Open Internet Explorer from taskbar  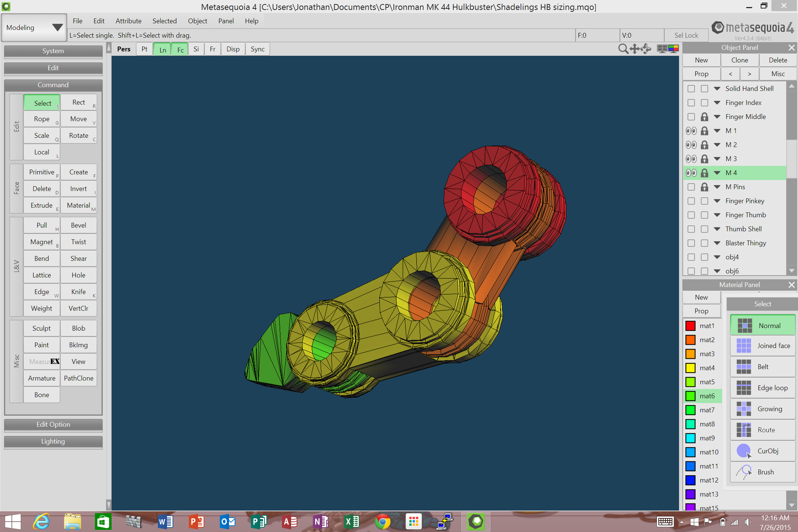pos(41,522)
